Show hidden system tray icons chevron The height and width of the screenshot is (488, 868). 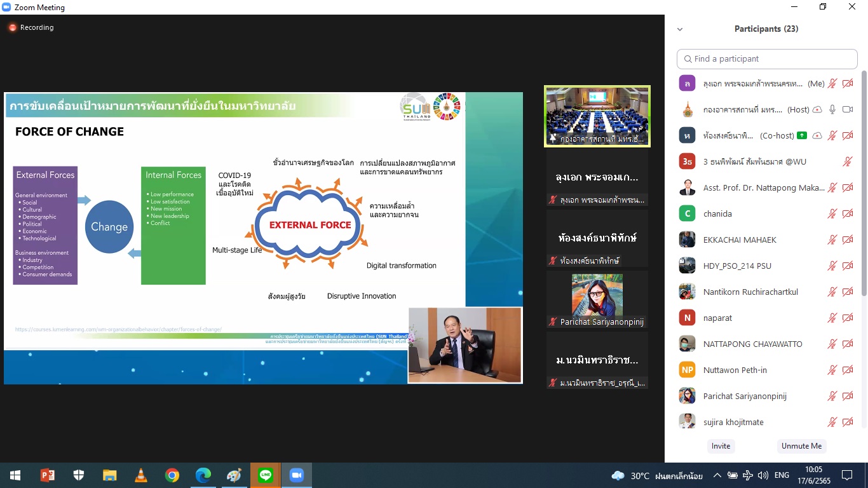[717, 475]
